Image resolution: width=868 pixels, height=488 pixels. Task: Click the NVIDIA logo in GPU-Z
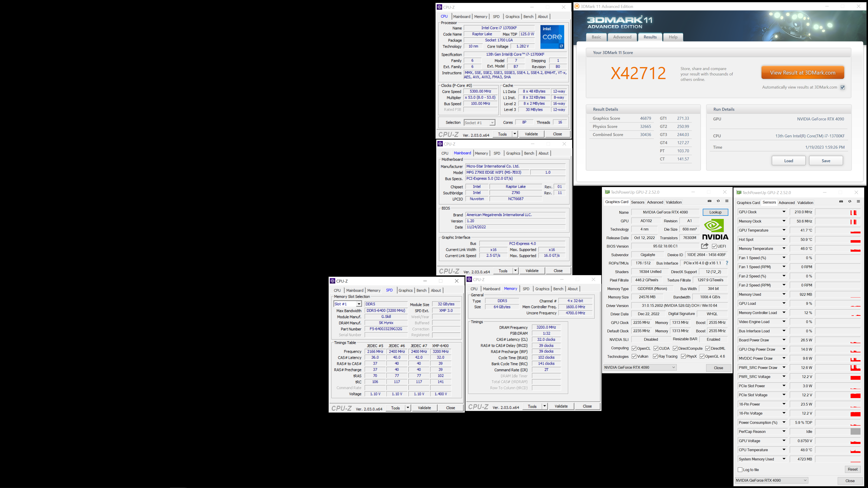coord(715,229)
